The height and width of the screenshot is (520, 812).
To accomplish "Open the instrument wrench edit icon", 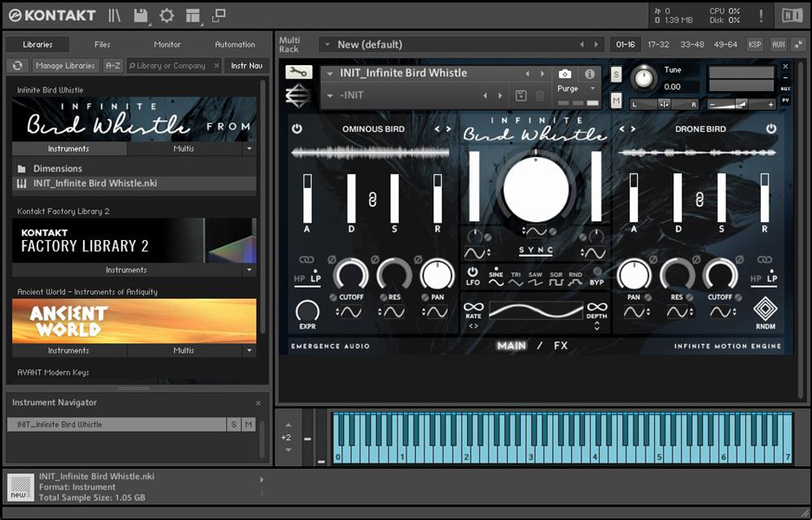I will [298, 73].
